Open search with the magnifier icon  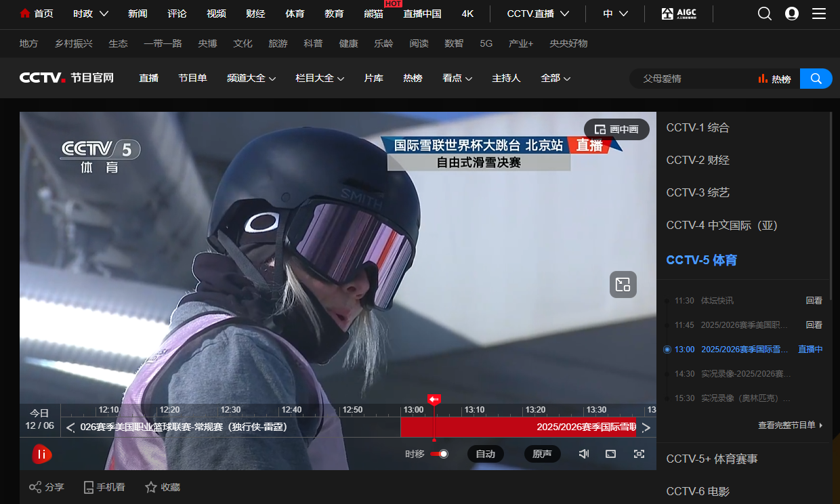click(x=764, y=14)
